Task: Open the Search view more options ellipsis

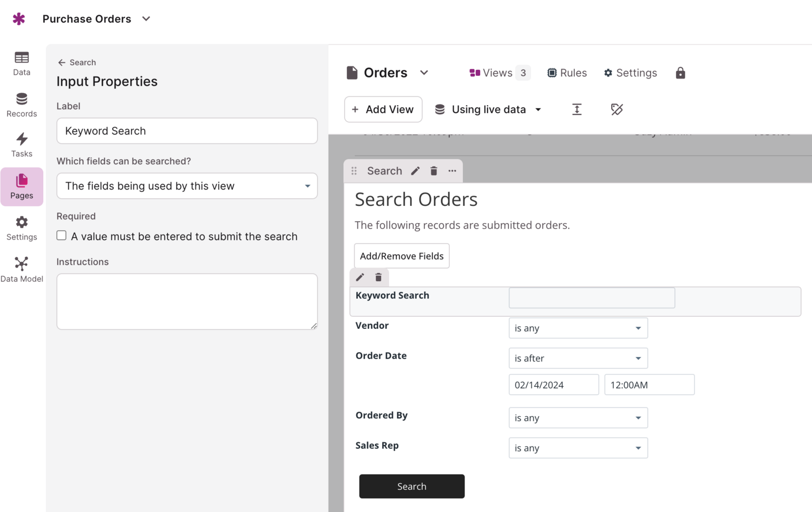Action: click(x=452, y=171)
